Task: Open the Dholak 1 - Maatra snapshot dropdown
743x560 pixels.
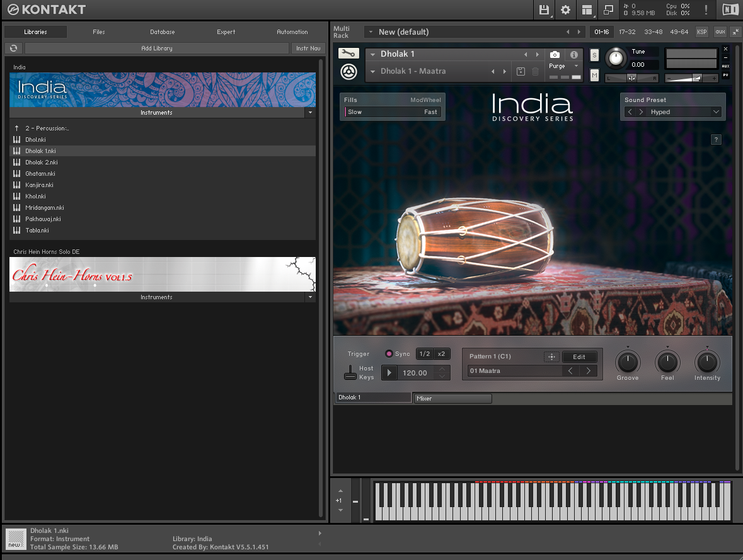Action: tap(373, 72)
